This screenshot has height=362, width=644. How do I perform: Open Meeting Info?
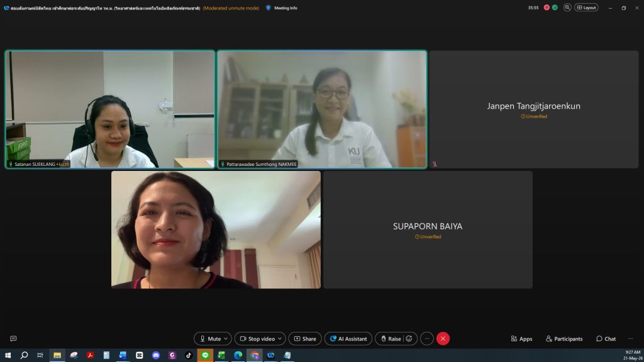click(x=281, y=8)
